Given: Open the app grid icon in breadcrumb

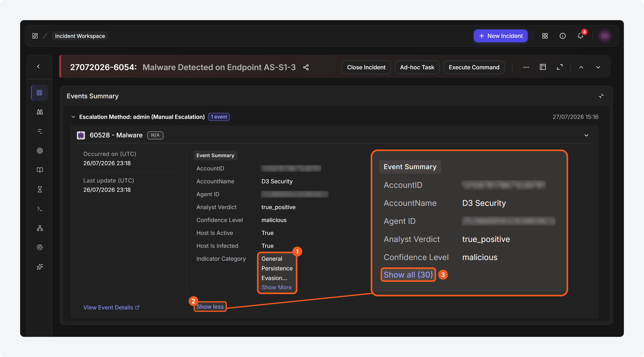Looking at the screenshot, I should click(35, 36).
